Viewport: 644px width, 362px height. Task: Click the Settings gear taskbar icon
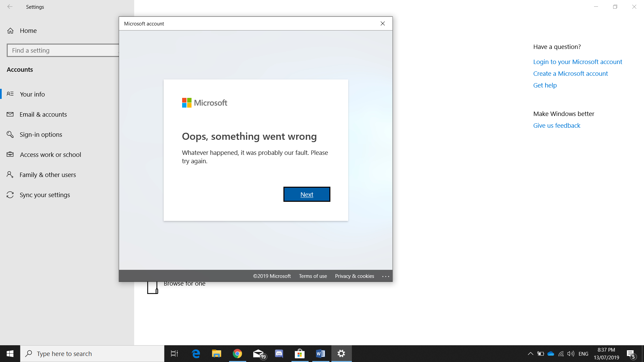point(341,354)
